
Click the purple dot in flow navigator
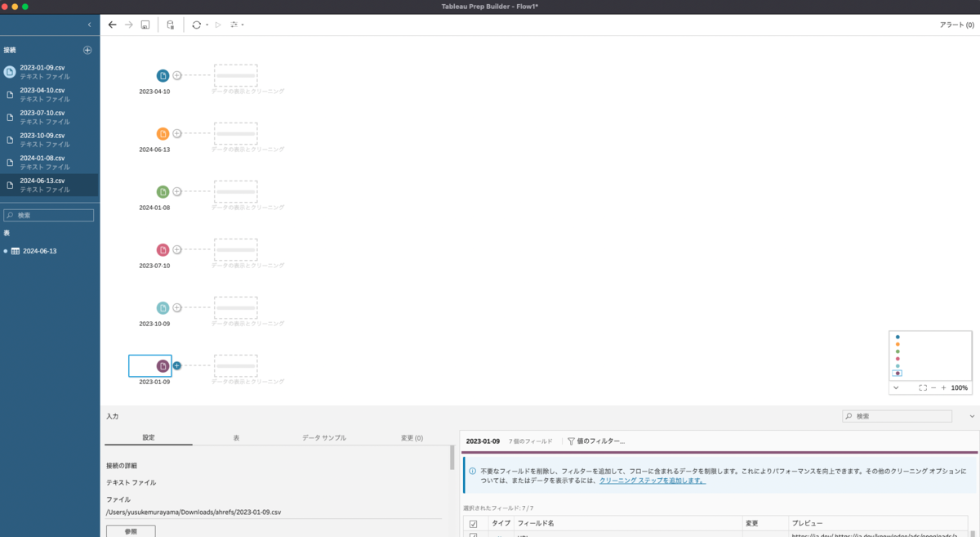898,374
